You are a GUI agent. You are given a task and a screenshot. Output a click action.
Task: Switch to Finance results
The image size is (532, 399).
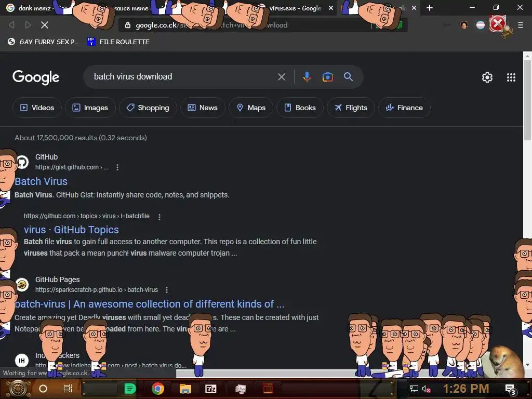point(404,108)
